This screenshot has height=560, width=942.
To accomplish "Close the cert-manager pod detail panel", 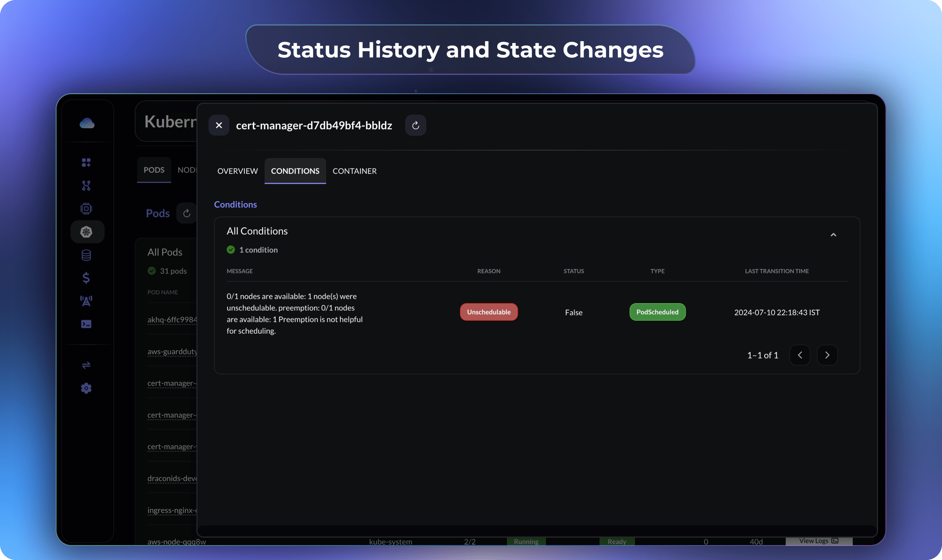I will (x=219, y=125).
